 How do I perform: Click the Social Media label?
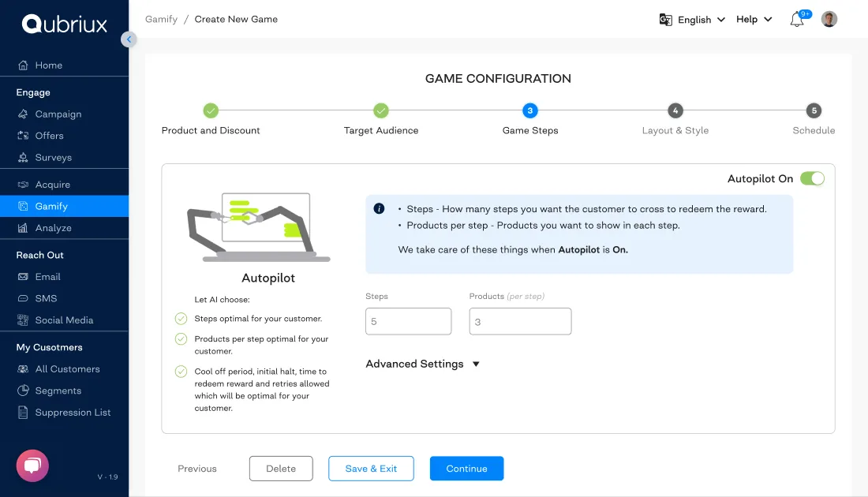tap(64, 320)
